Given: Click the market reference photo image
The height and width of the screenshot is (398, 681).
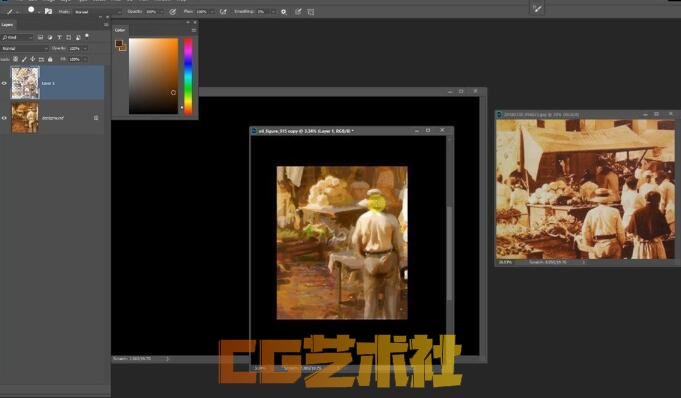Looking at the screenshot, I should [x=585, y=189].
